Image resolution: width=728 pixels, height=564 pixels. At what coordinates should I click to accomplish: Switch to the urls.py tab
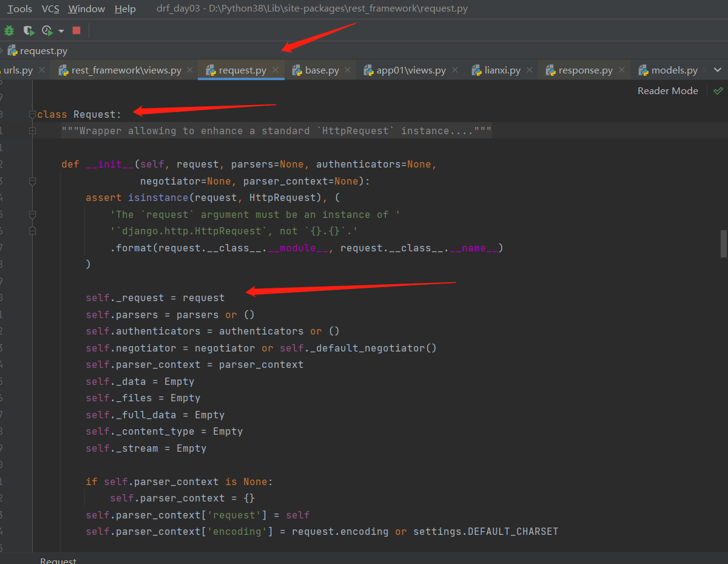point(18,70)
